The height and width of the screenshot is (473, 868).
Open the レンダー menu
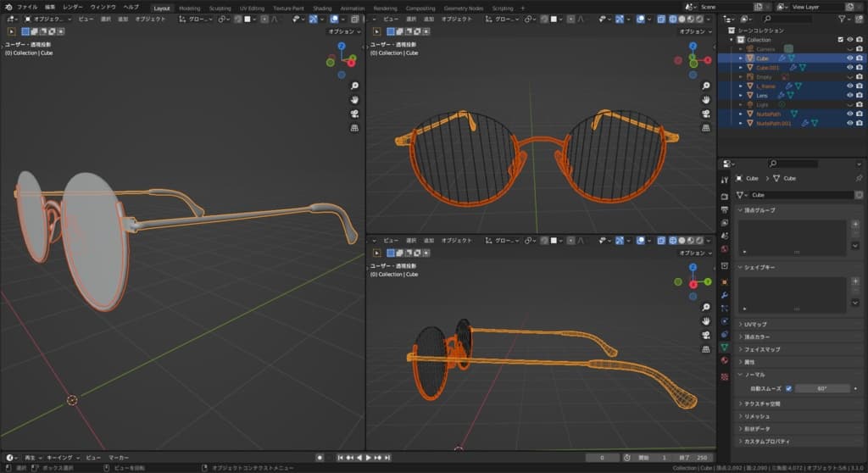74,7
